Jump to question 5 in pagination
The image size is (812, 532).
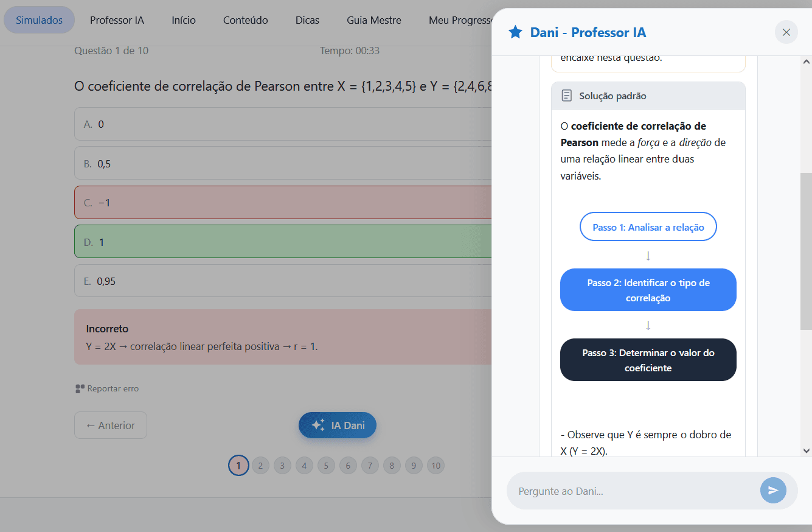326,466
